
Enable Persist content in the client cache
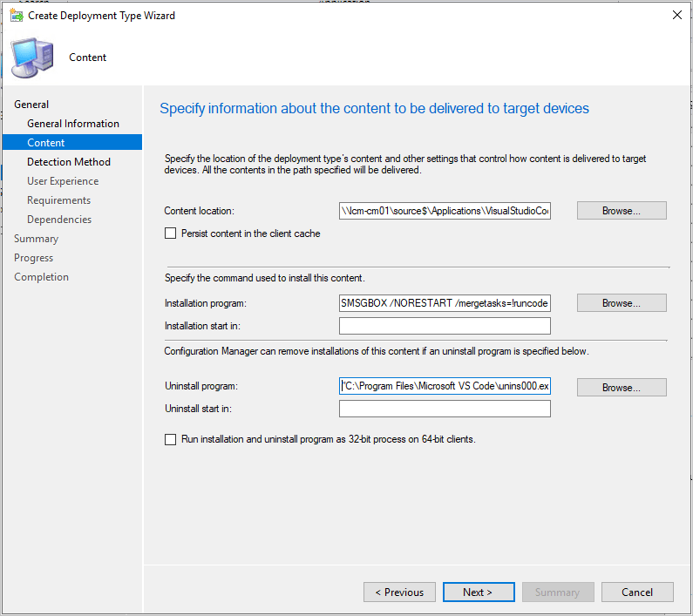(x=170, y=234)
